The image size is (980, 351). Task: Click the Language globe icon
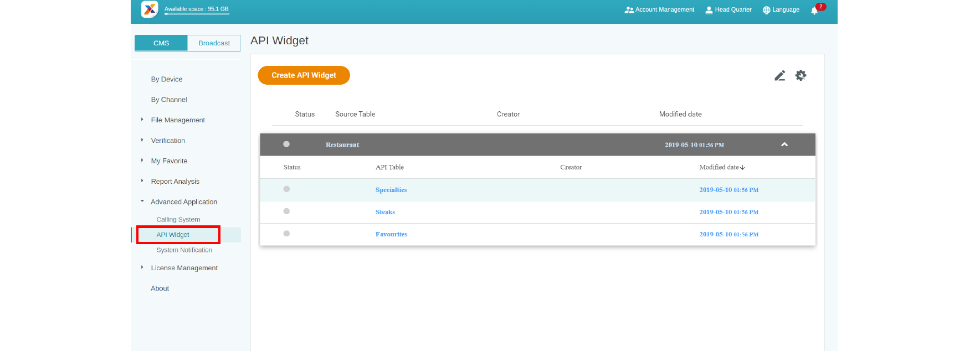767,10
